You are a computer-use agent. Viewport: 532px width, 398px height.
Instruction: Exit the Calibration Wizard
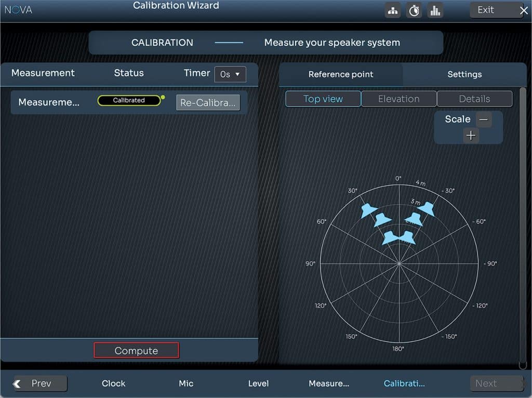point(496,10)
